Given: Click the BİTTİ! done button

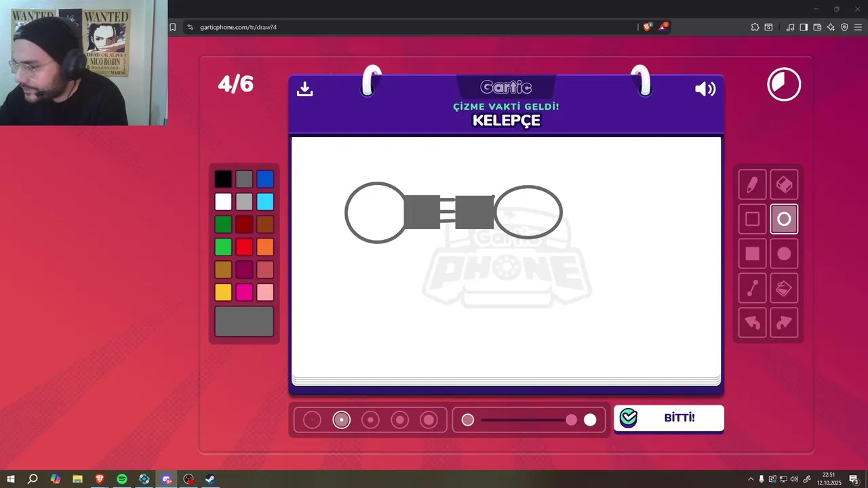Looking at the screenshot, I should click(x=669, y=418).
